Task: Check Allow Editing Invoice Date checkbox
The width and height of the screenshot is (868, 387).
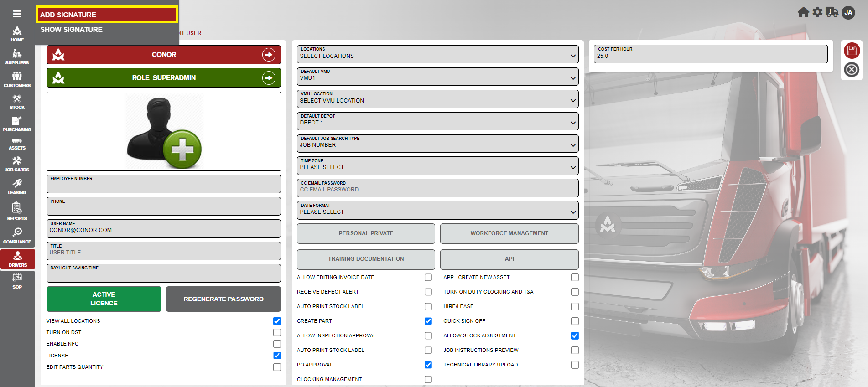Action: tap(428, 277)
